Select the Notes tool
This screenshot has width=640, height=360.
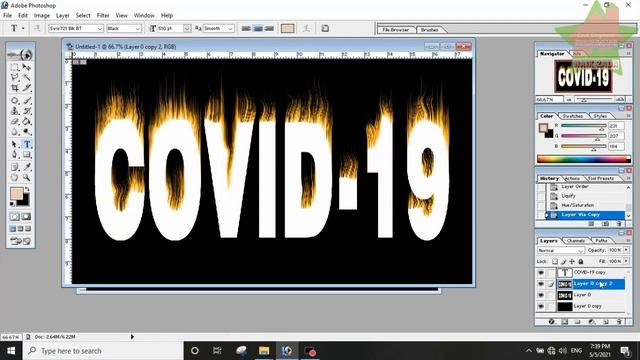tap(15, 167)
